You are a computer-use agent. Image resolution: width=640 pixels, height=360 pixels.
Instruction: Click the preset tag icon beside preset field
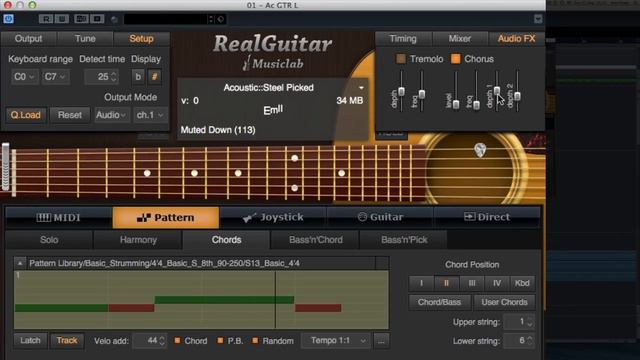point(220,19)
